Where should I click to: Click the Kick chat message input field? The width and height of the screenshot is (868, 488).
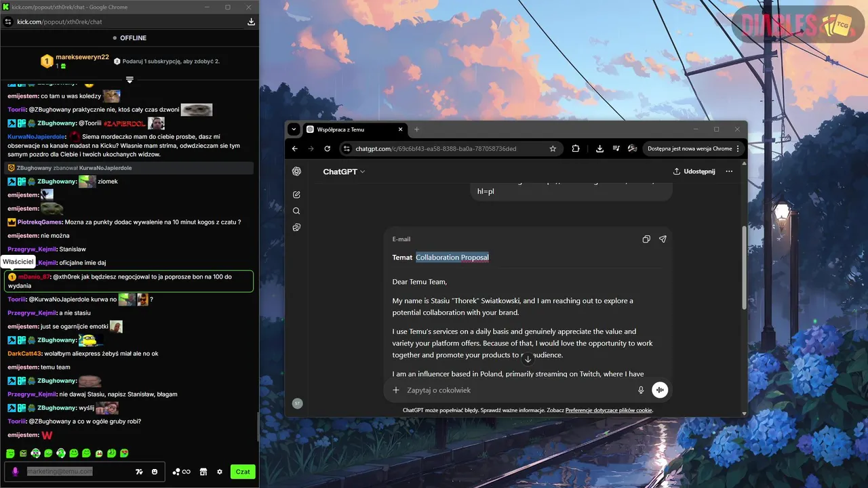[76, 471]
